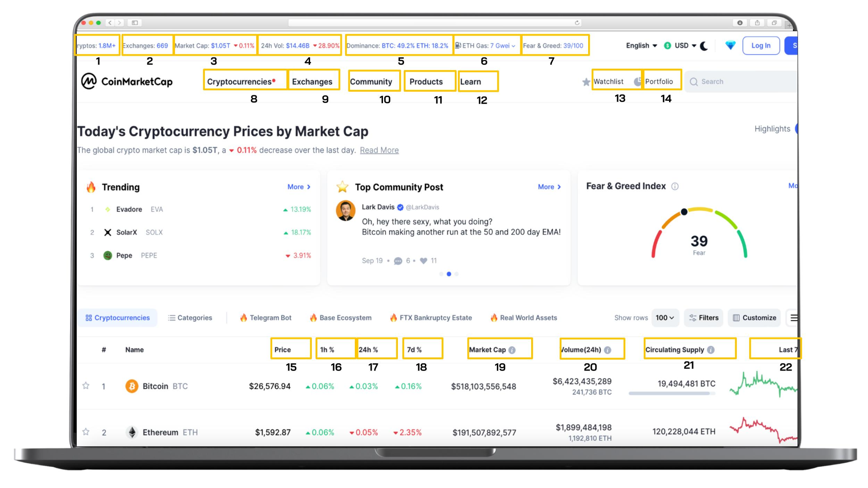Click the Fear & Greed gauge slider
Screen dimensions: 868x488
click(685, 211)
